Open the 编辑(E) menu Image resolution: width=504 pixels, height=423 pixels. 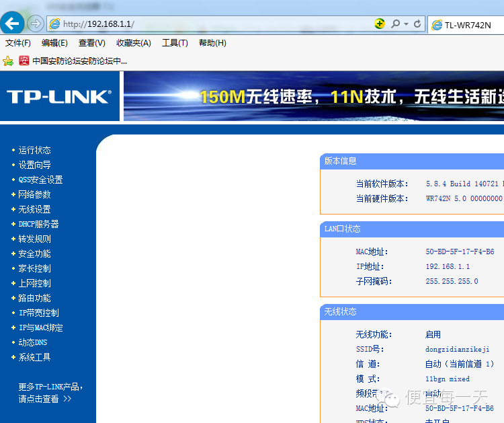pos(54,43)
